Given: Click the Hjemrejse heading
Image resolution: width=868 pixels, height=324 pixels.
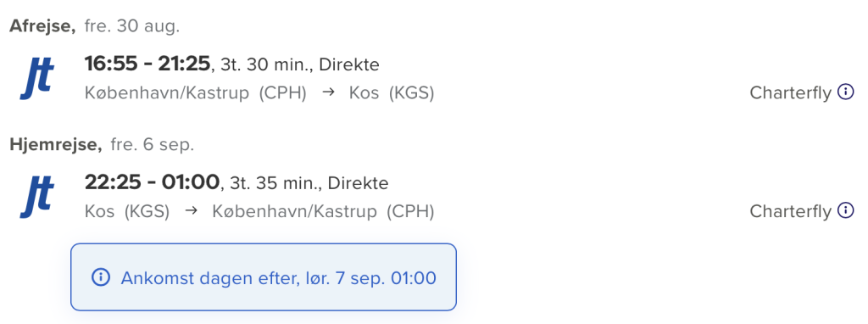Looking at the screenshot, I should pyautogui.click(x=56, y=144).
